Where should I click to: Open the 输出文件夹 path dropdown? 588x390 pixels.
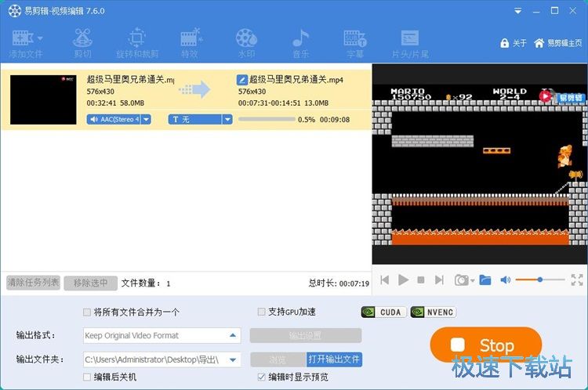pyautogui.click(x=162, y=359)
